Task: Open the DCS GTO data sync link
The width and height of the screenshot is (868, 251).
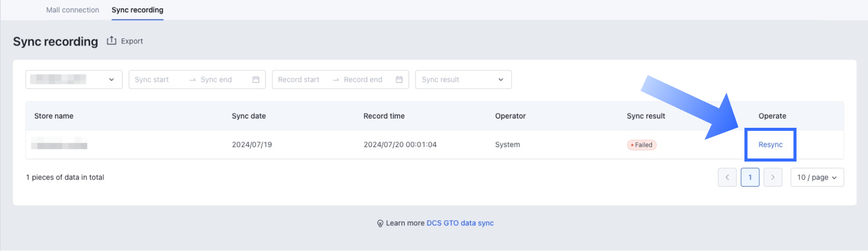Action: click(x=460, y=223)
